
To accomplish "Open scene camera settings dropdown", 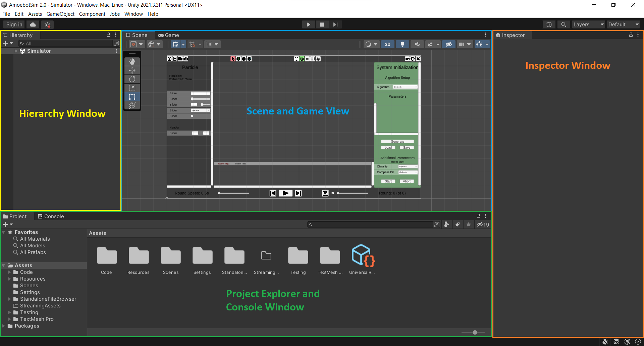I will (x=465, y=44).
